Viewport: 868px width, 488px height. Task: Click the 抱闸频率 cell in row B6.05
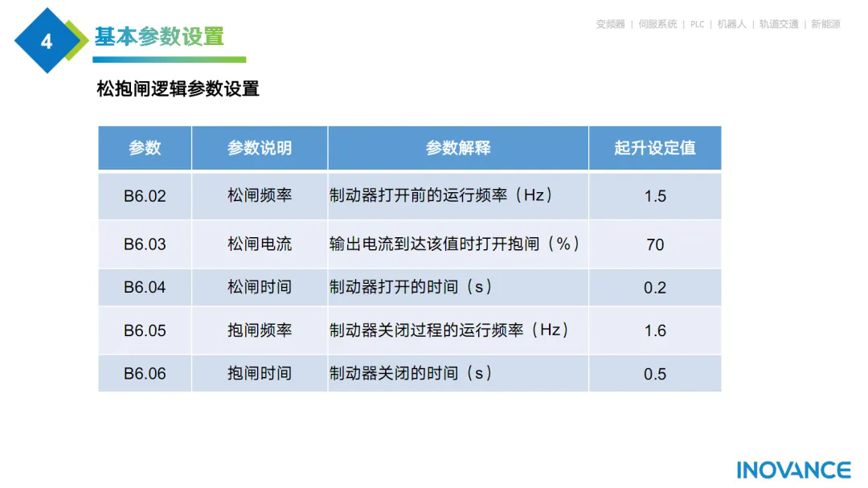coord(259,330)
